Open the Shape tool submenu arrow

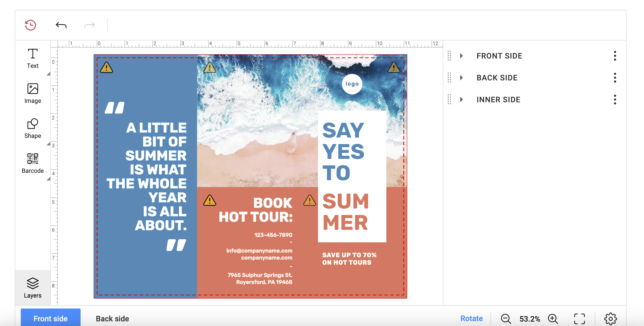(48, 144)
